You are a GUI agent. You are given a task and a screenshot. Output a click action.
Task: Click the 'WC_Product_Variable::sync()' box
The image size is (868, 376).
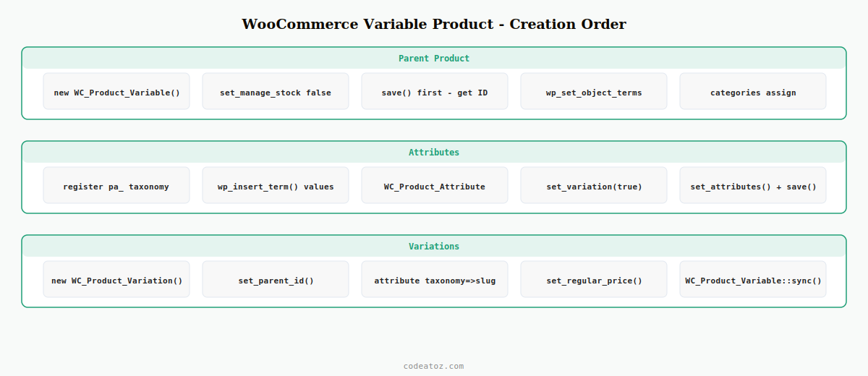click(753, 279)
